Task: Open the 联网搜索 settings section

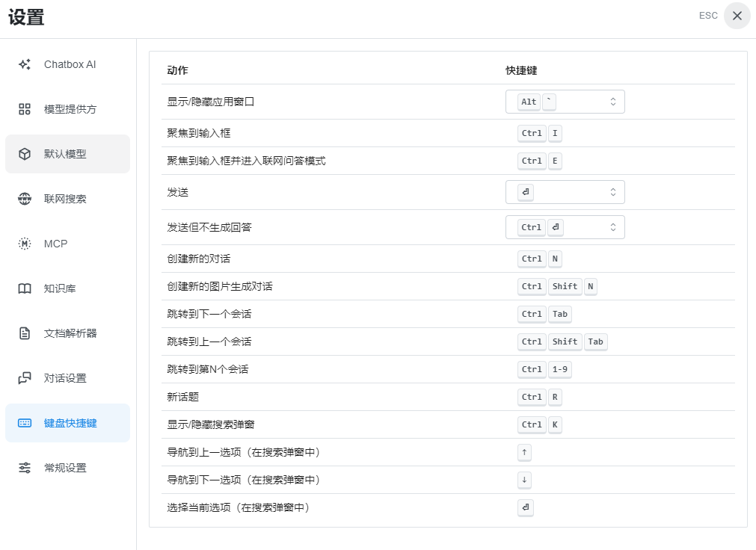Action: [66, 199]
